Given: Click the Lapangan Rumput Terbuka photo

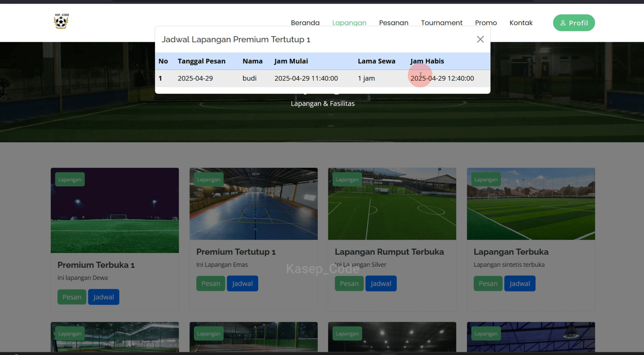Looking at the screenshot, I should tap(392, 204).
